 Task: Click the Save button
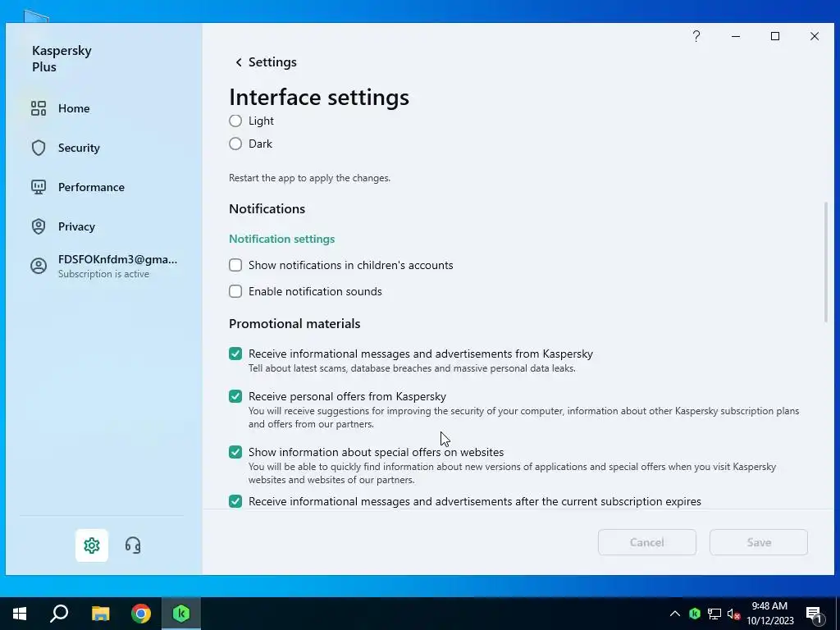pyautogui.click(x=759, y=542)
